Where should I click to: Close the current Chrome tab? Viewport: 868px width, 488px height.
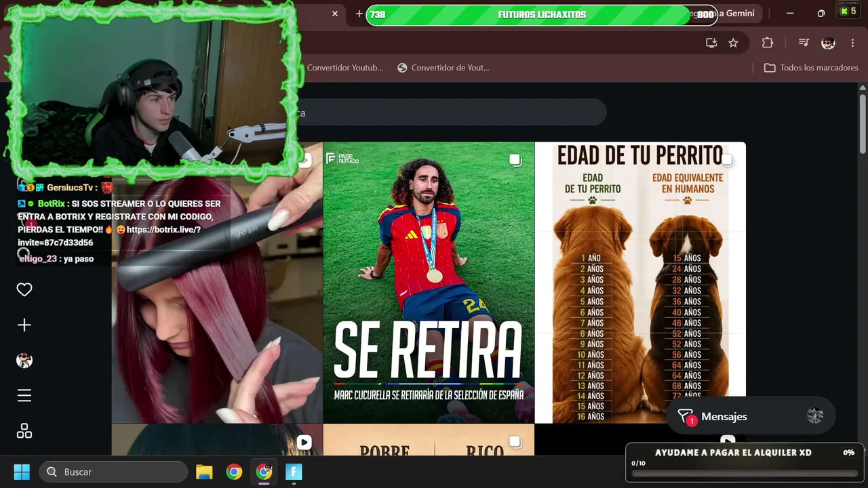coord(335,14)
